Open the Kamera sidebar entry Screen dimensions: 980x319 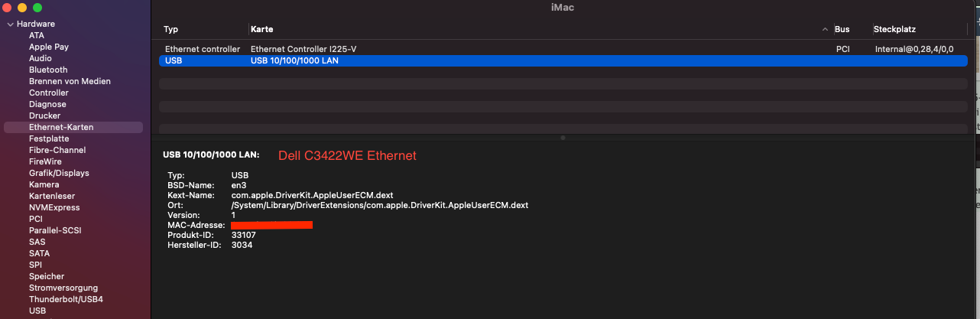[x=44, y=184]
